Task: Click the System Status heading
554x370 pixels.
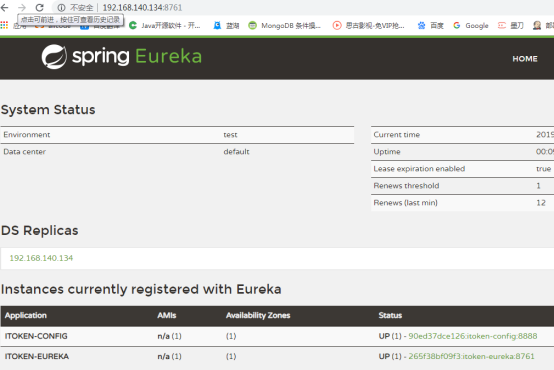Action: pos(48,110)
